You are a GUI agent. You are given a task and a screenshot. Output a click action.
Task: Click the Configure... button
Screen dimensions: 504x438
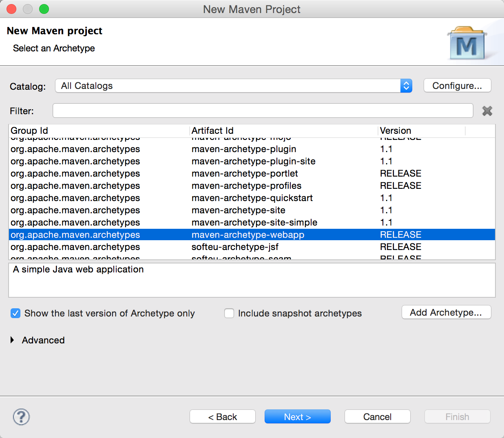457,86
